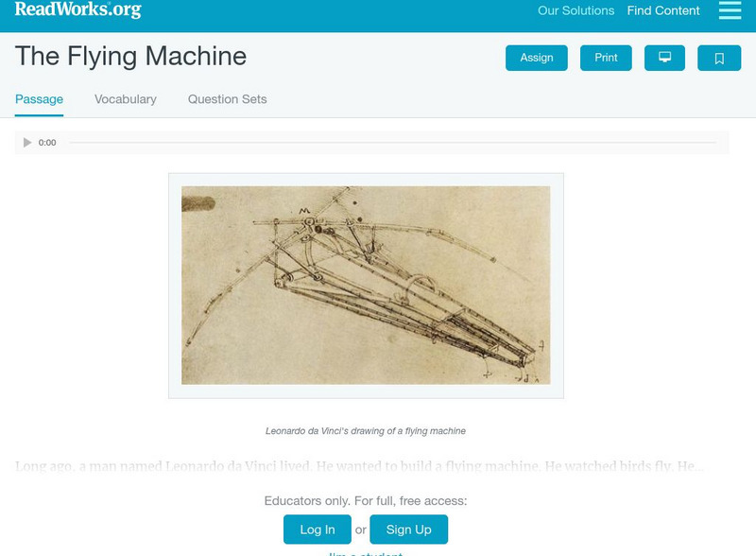Screen dimensions: 756x556
Task: Switch to the Vocabulary tab
Action: [x=126, y=99]
